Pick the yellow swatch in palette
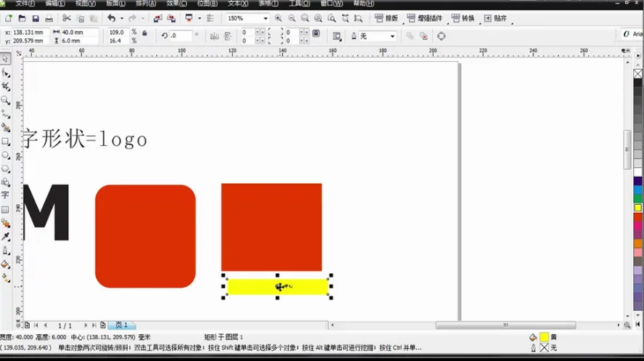Screen dimensions: 644x361 (x=638, y=208)
